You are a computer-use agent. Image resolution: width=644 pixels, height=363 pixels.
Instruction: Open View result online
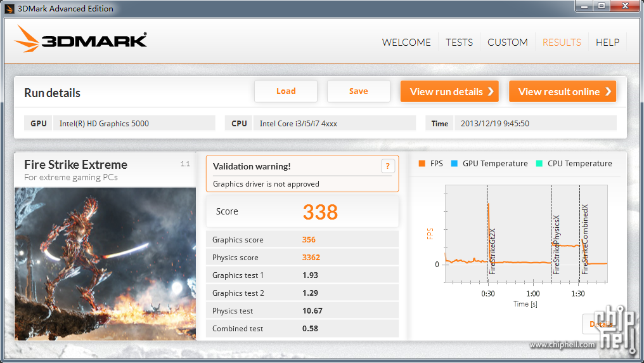click(562, 91)
